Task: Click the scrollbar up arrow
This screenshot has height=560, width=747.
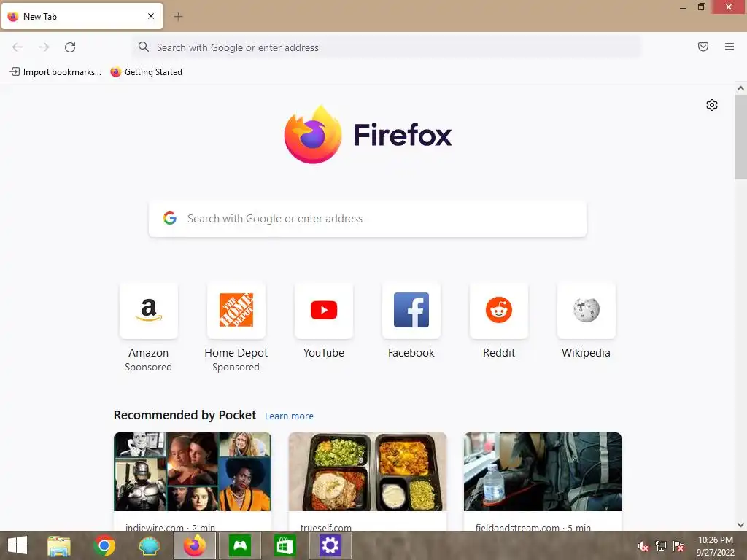Action: click(x=740, y=88)
